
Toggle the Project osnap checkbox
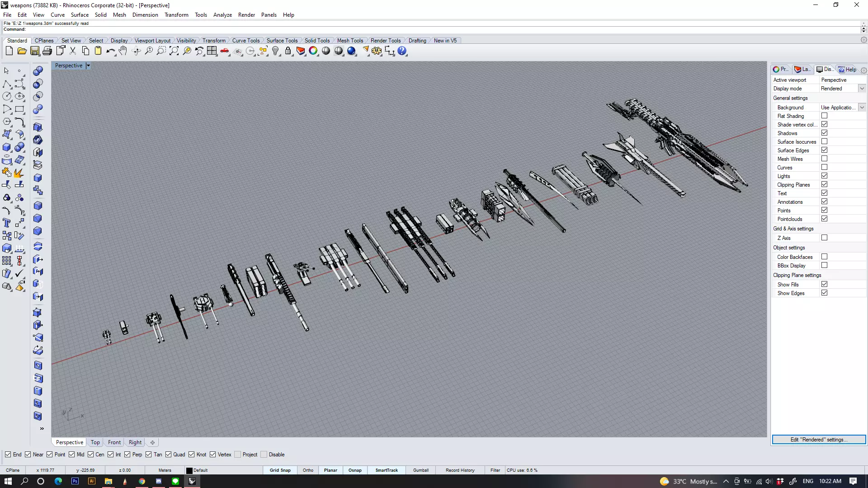pyautogui.click(x=238, y=455)
